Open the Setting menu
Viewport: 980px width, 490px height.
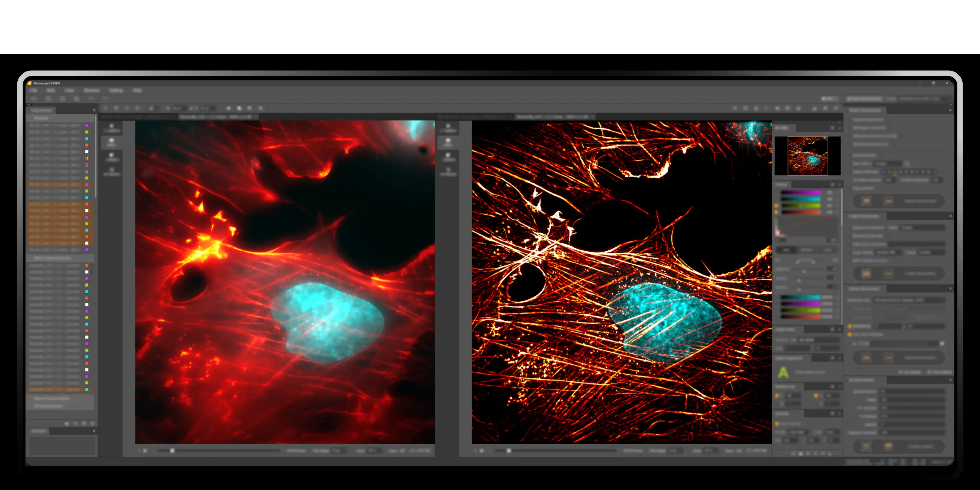point(116,91)
